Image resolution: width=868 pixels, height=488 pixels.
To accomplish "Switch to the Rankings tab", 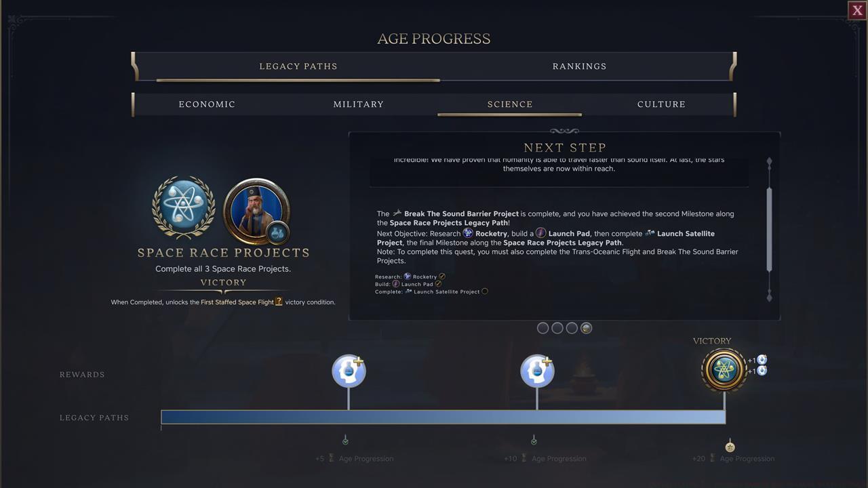I will coord(579,66).
